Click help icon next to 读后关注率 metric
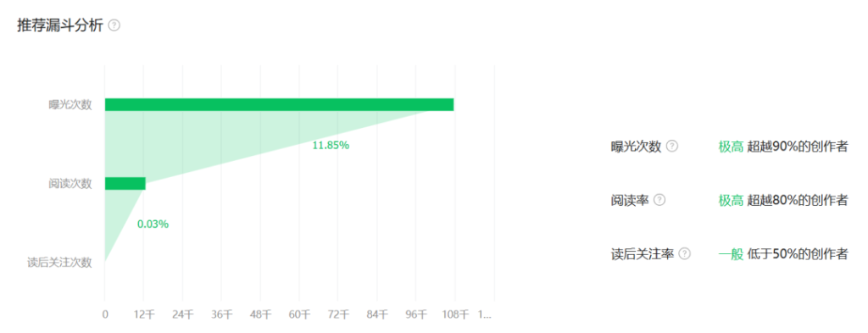The image size is (868, 333). 685,254
